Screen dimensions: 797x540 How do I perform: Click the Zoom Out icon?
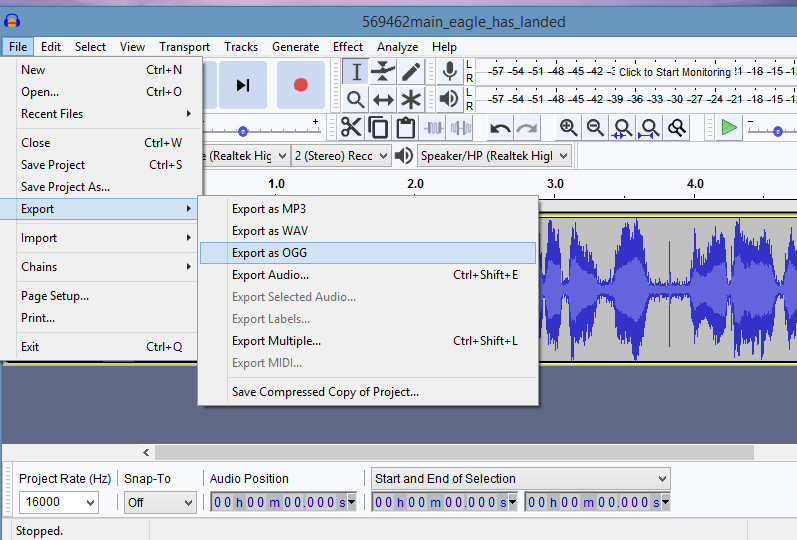pos(595,128)
